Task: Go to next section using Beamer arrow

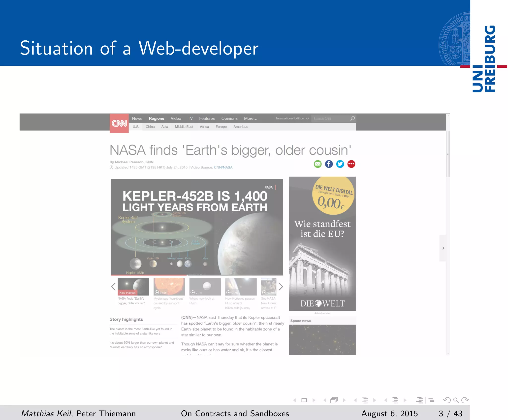Action: pos(405,400)
